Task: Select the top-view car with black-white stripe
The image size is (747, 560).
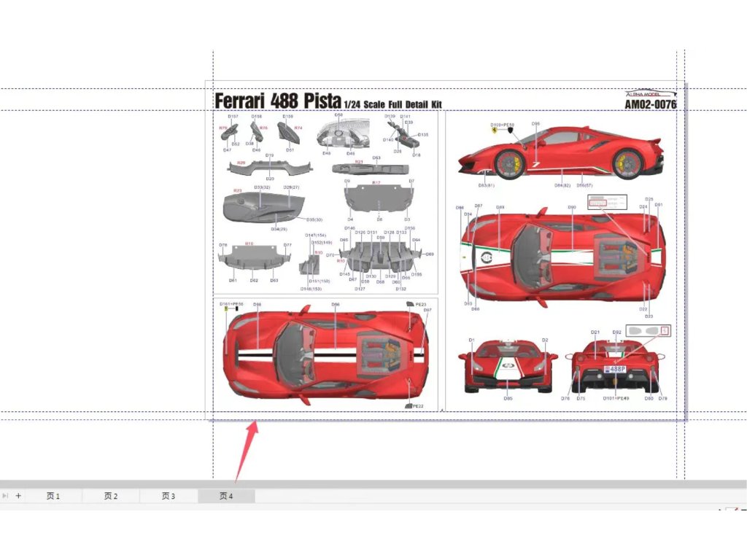Action: pyautogui.click(x=325, y=354)
